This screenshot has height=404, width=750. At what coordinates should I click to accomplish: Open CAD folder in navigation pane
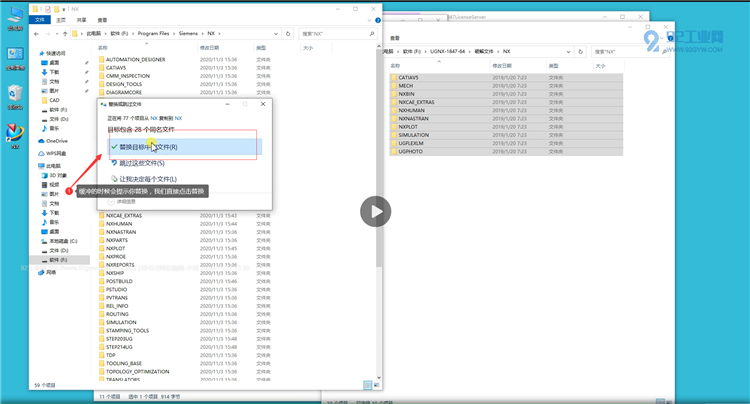[51, 100]
